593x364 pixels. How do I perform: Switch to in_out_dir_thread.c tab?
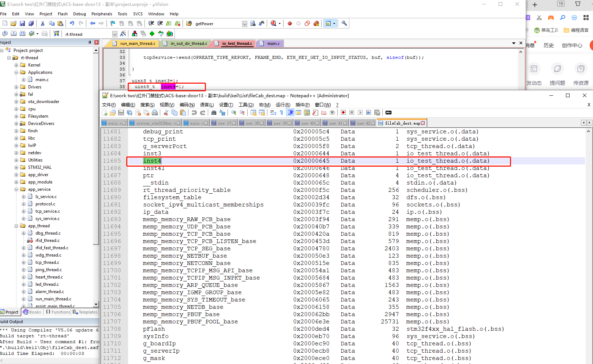(189, 43)
